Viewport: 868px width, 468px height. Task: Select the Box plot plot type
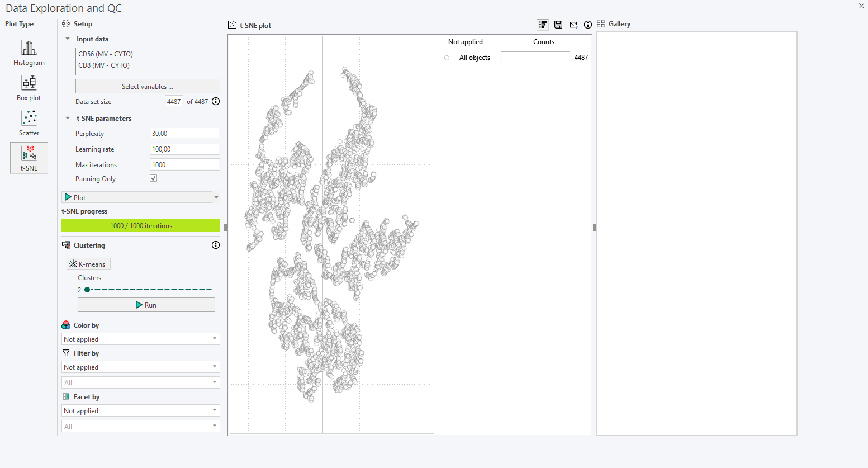click(x=29, y=88)
